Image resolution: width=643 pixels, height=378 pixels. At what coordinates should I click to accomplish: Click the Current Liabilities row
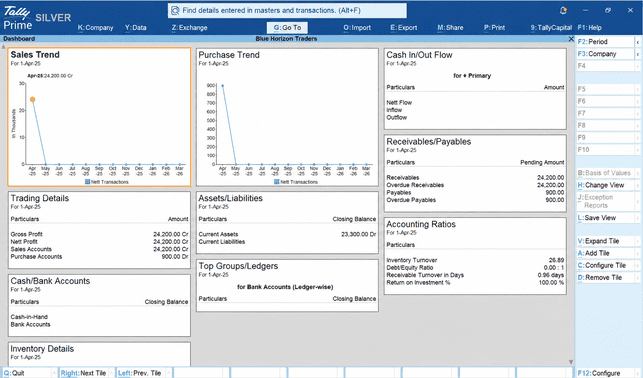pos(287,242)
